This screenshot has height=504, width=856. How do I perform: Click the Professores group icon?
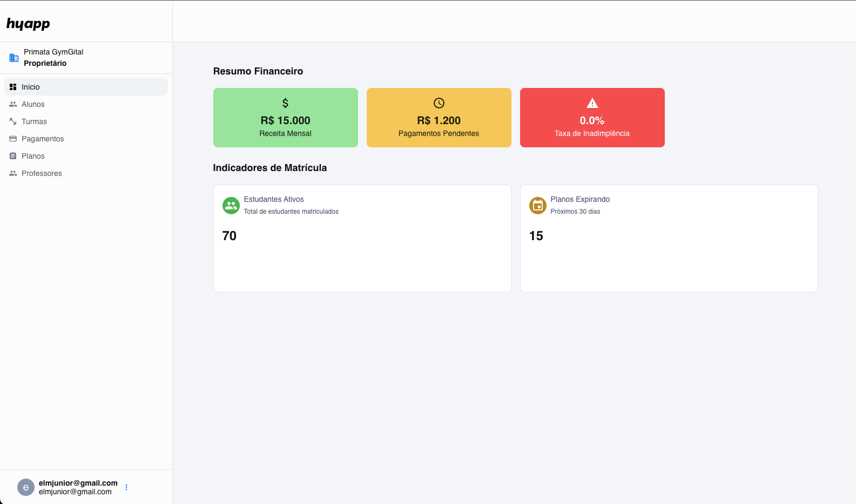coord(13,173)
